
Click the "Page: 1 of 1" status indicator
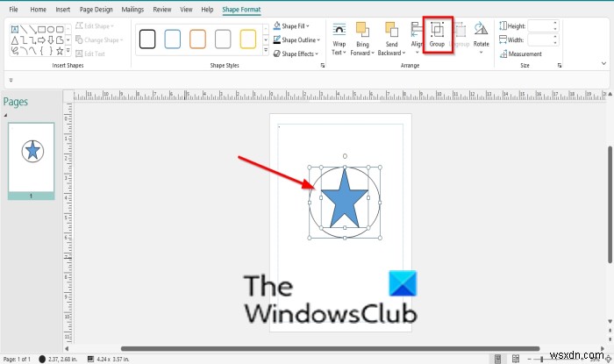[17, 359]
